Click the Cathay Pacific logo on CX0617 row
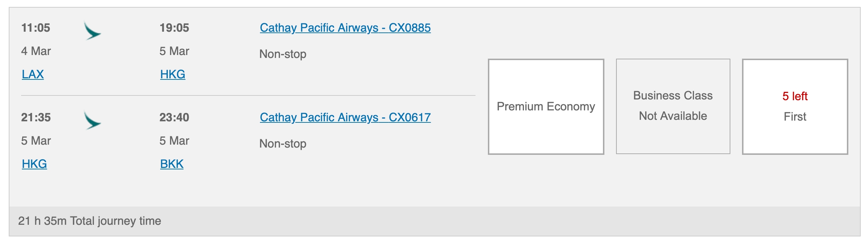868x243 pixels. click(x=92, y=120)
